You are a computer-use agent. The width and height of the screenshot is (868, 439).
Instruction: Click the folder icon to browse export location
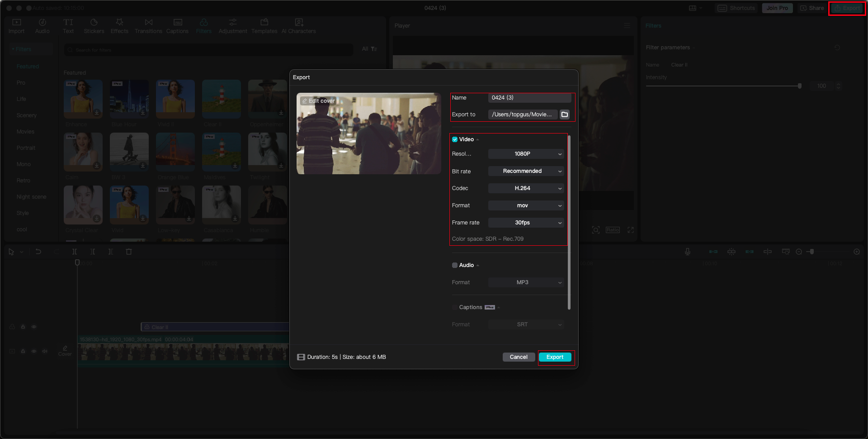coord(565,115)
